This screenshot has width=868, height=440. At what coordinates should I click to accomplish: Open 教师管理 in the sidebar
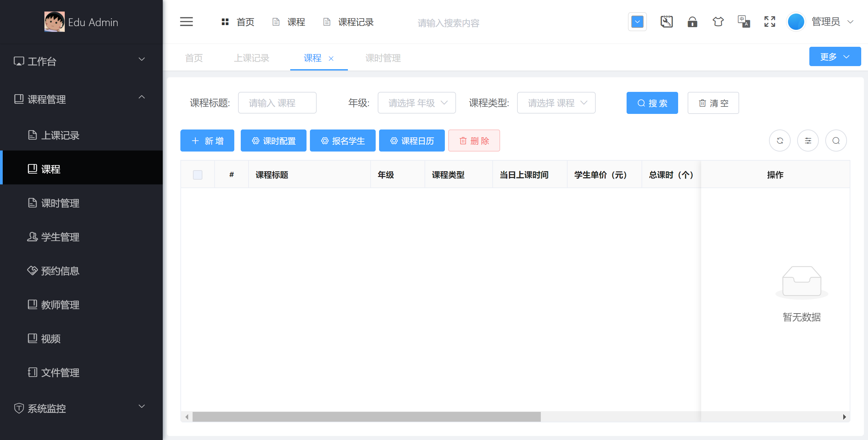click(81, 304)
